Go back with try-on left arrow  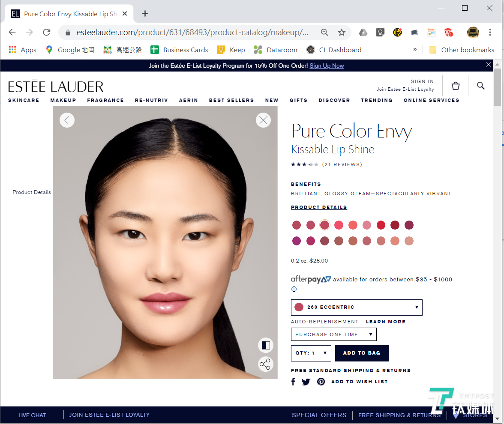click(x=67, y=120)
